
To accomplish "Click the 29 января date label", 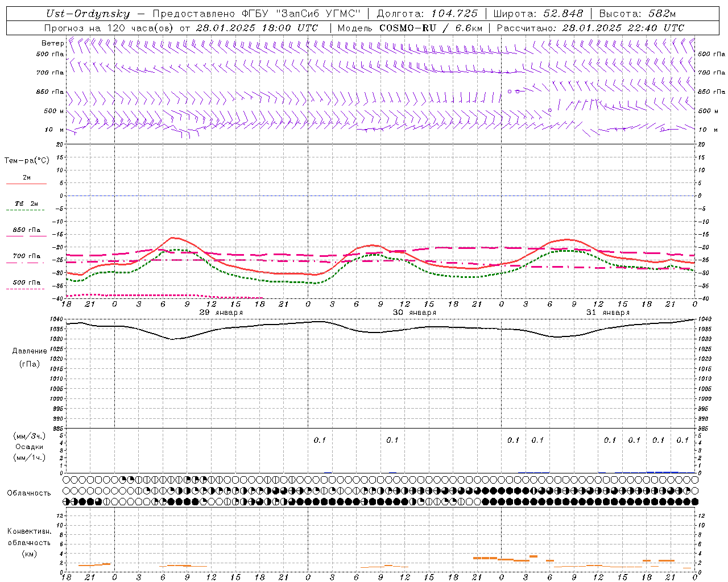I will click(x=221, y=313).
